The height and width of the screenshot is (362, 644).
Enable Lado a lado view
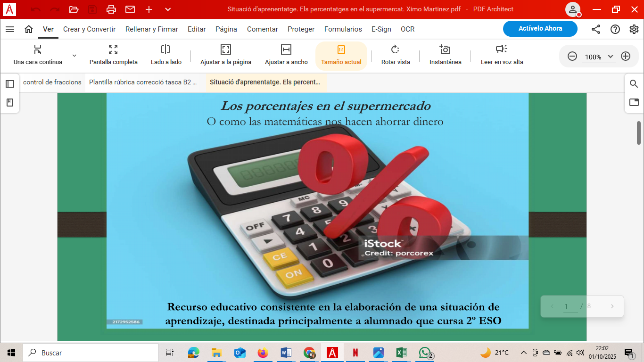[166, 55]
